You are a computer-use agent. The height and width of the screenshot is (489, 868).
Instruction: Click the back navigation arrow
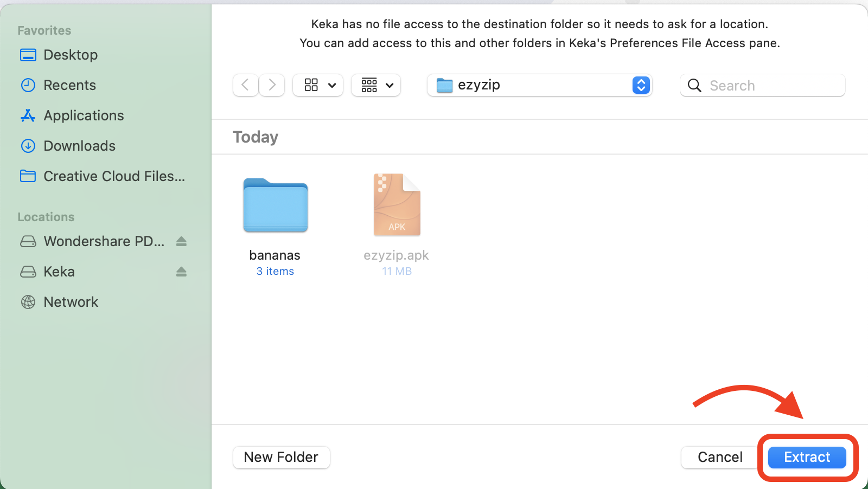(245, 85)
